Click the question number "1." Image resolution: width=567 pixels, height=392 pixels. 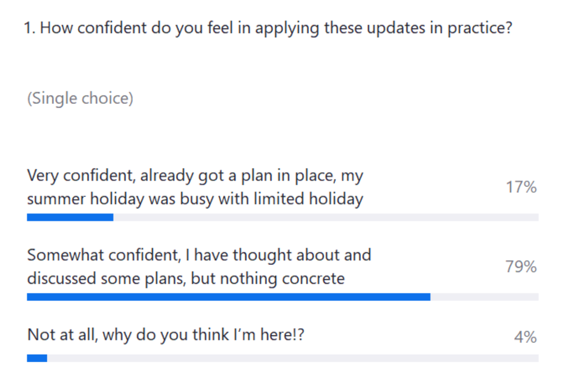pyautogui.click(x=29, y=28)
